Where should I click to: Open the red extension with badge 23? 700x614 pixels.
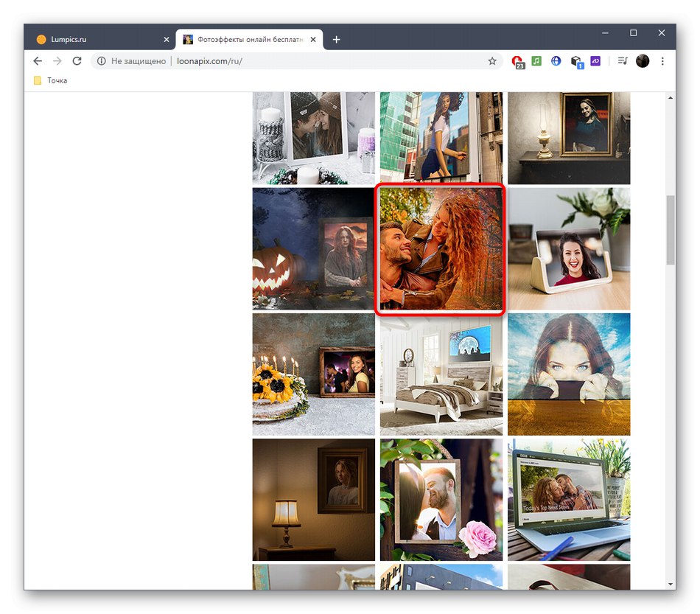click(x=517, y=62)
